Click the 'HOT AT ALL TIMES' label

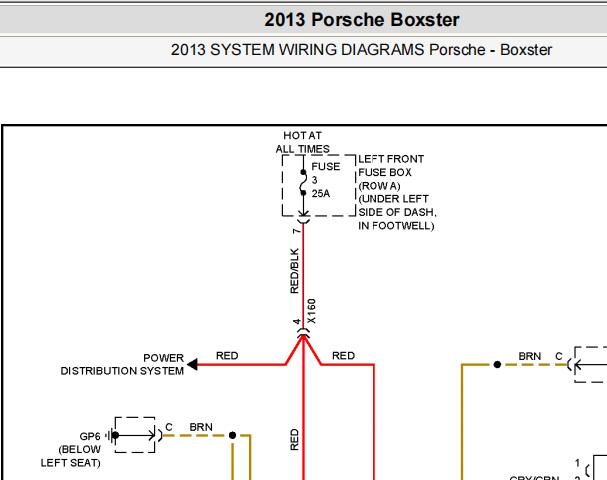click(x=303, y=142)
